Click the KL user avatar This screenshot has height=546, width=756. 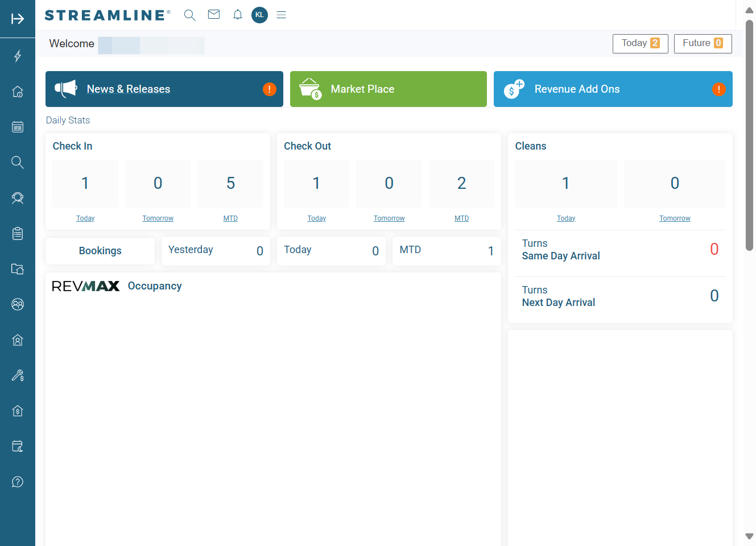259,15
